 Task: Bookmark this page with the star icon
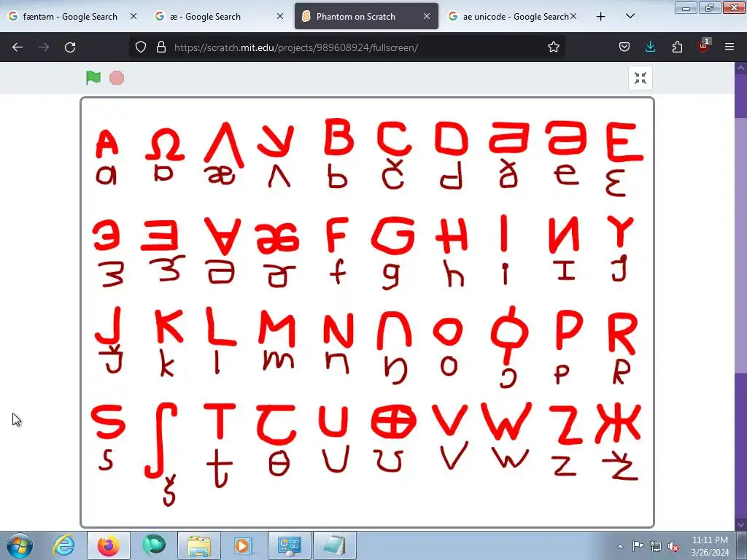click(553, 47)
